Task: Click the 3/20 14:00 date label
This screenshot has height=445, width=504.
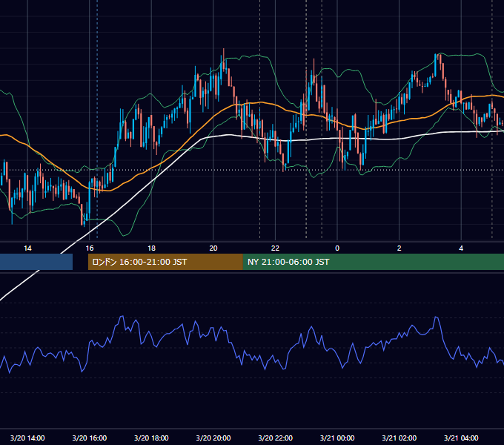Action: coord(27,438)
